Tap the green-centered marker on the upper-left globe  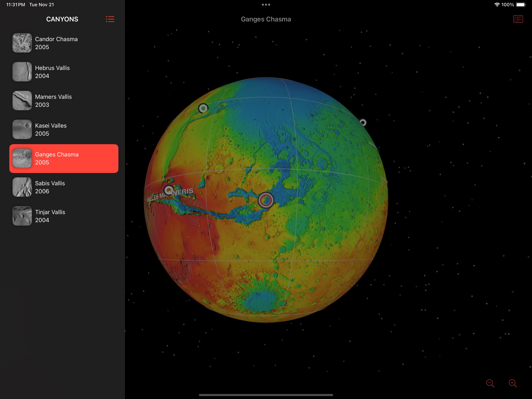pos(203,108)
